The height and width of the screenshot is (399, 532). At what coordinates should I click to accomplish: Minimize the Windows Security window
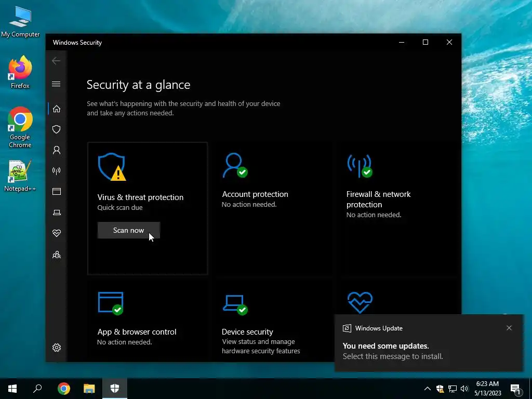(x=402, y=42)
